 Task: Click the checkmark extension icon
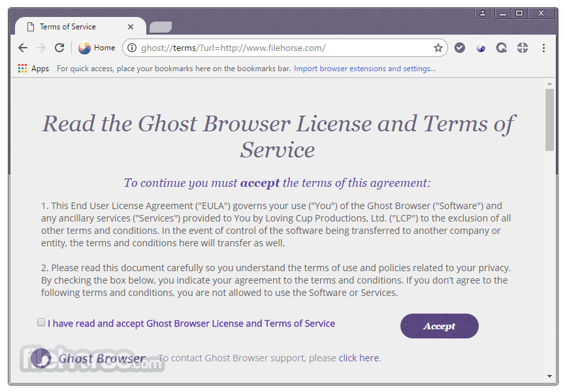coord(459,48)
